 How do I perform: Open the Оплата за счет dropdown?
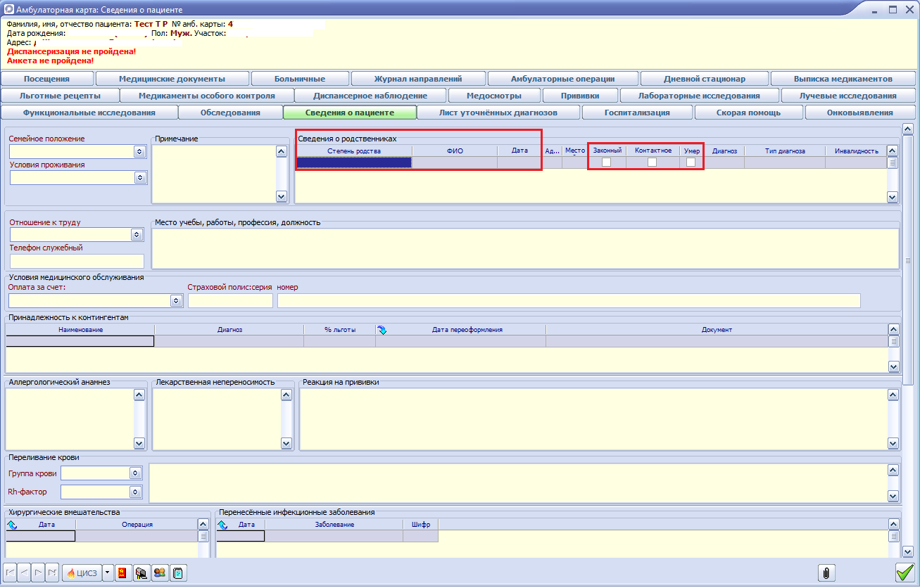click(175, 301)
